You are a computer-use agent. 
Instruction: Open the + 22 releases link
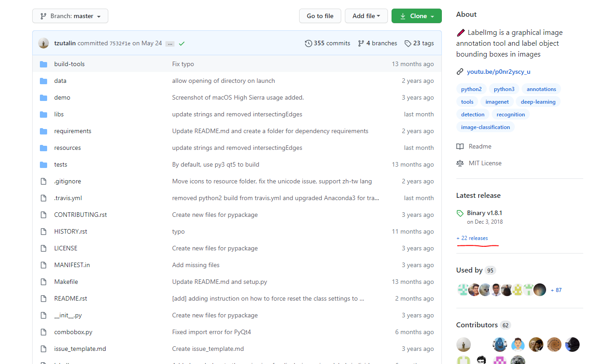coord(472,238)
